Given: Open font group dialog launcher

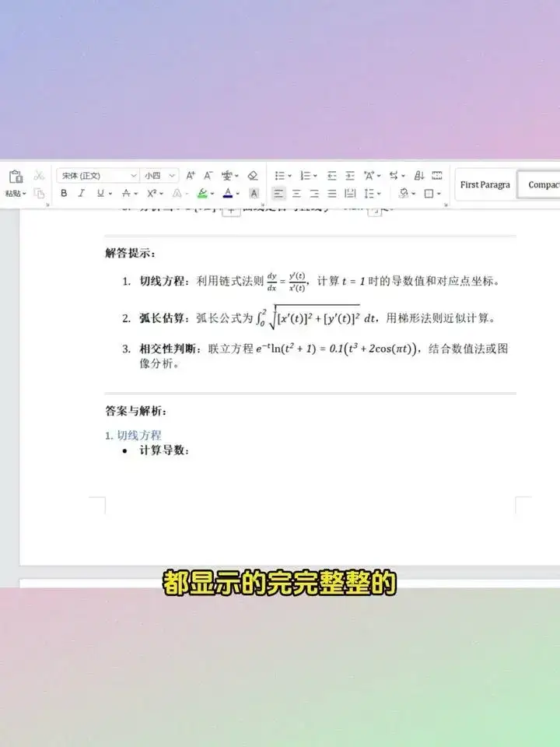Looking at the screenshot, I should pyautogui.click(x=262, y=205).
